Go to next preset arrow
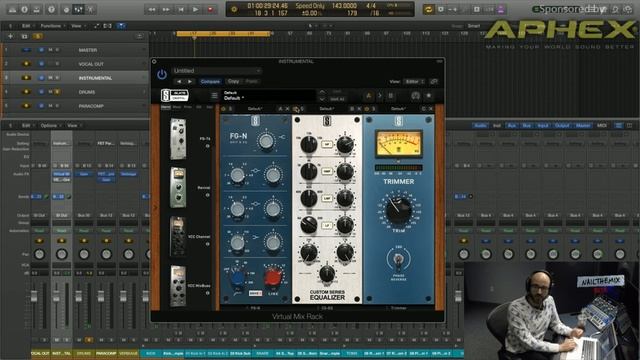 190,82
